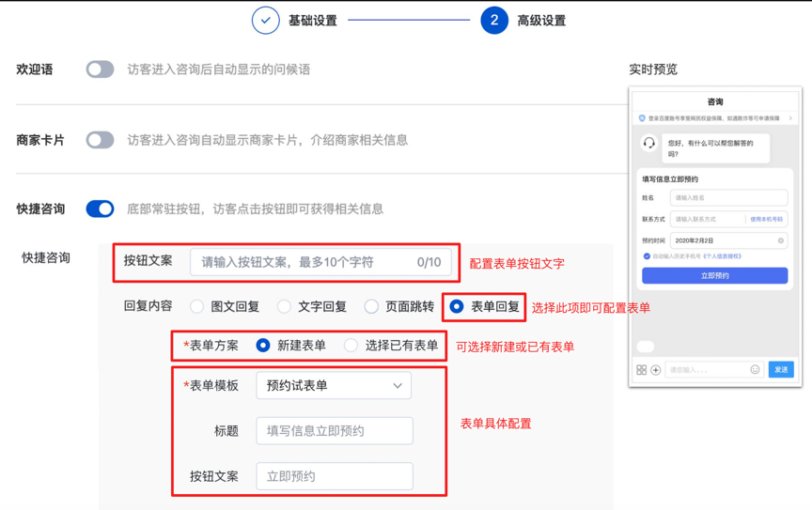Turn on the 商家卡片 toggle
The height and width of the screenshot is (510, 812).
pos(100,140)
